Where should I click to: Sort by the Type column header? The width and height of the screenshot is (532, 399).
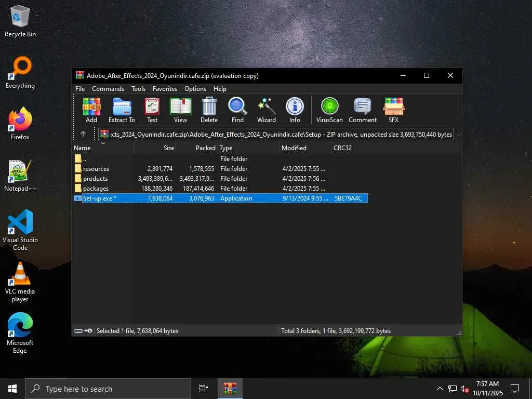pos(248,148)
